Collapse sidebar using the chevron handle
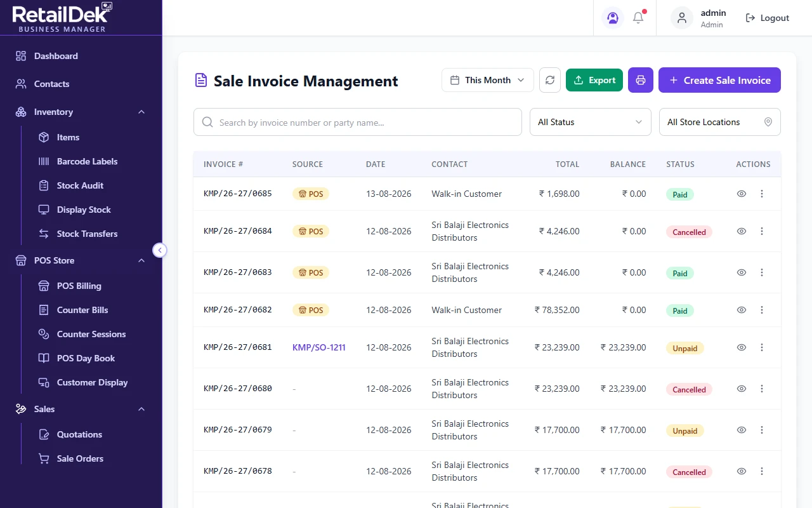Screen dimensions: 812x508 click(x=160, y=250)
